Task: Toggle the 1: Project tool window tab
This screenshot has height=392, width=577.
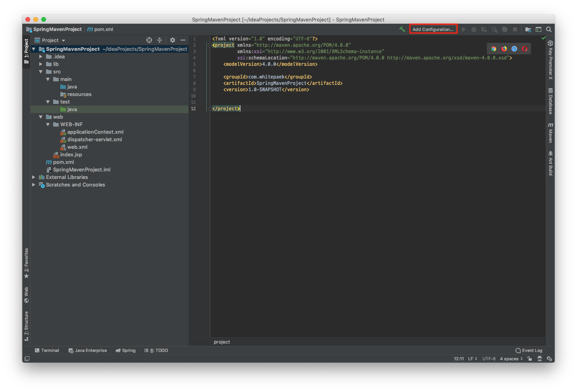Action: [27, 51]
